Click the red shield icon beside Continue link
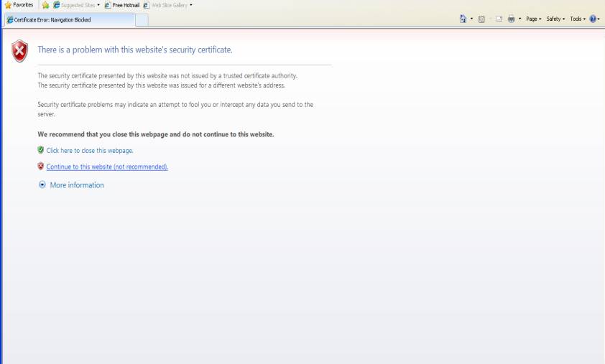Image resolution: width=605 pixels, height=364 pixels. click(41, 166)
